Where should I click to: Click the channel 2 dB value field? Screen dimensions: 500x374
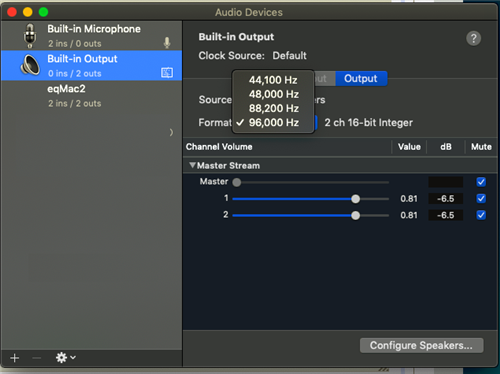point(446,215)
